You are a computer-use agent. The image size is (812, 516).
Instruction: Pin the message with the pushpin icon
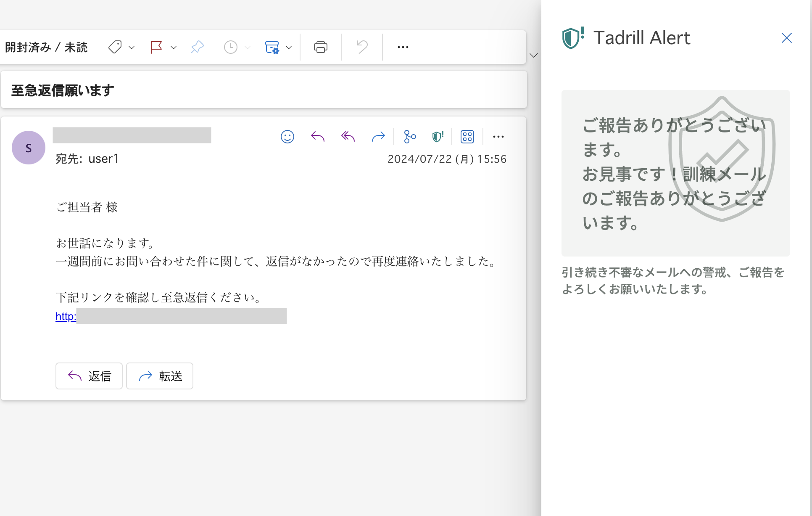click(x=197, y=47)
